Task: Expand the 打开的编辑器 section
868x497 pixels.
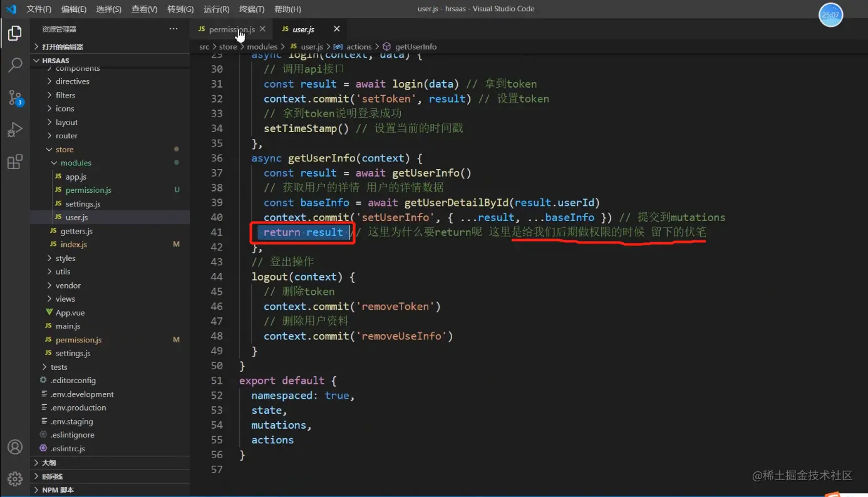Action: click(110, 47)
